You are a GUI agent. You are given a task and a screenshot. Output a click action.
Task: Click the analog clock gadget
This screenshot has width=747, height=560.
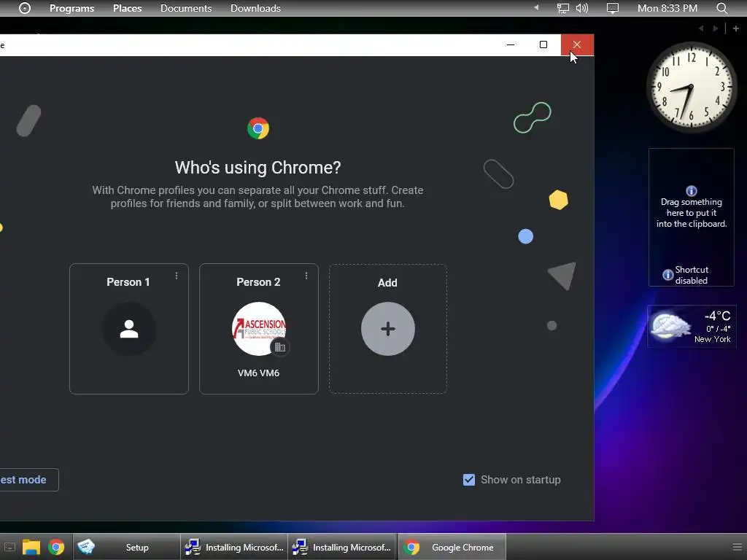(691, 86)
